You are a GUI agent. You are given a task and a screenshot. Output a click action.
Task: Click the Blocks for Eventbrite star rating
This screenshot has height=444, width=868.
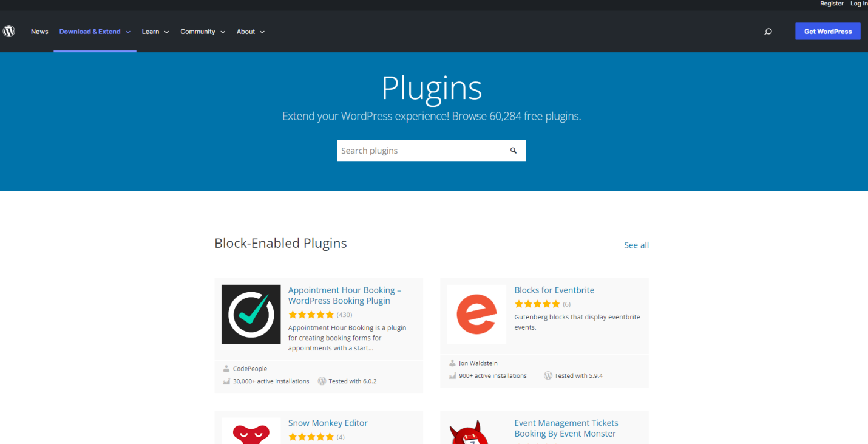(537, 304)
